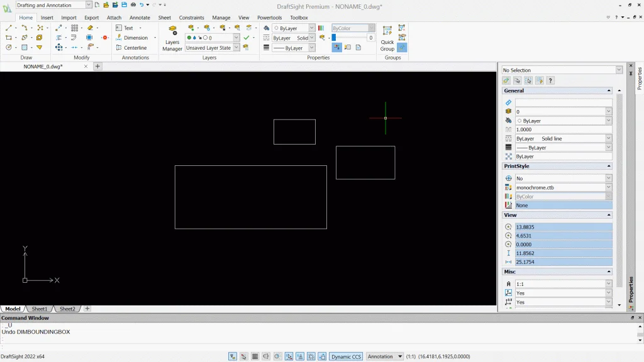Open the Annotate ribbon tab
This screenshot has height=362, width=644.
140,18
